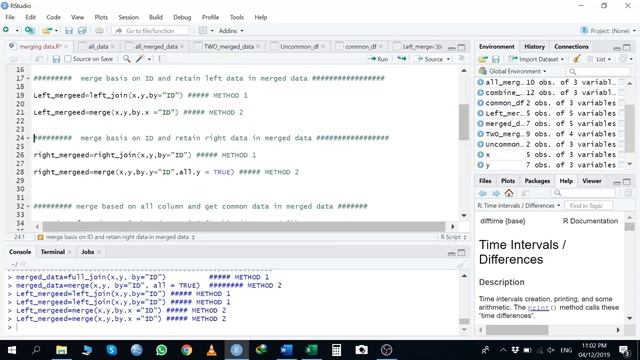Maximize the source editor pane
The height and width of the screenshot is (360, 640).
coord(462,47)
